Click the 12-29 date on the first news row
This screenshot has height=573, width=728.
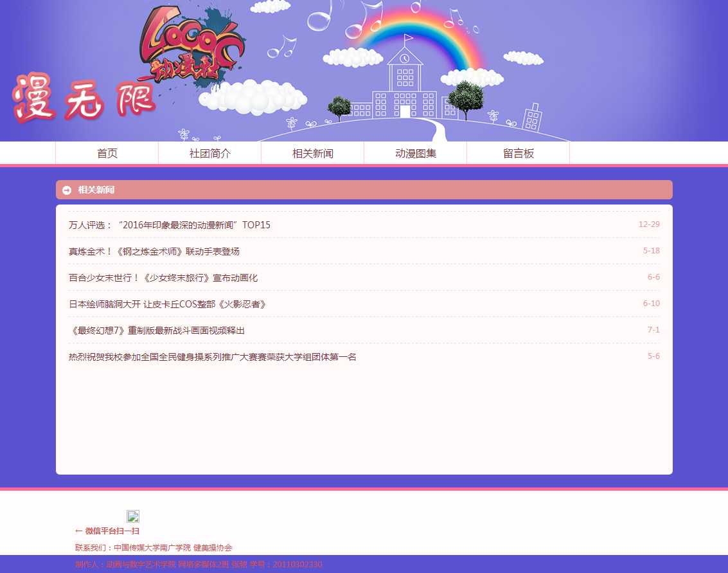pyautogui.click(x=649, y=224)
